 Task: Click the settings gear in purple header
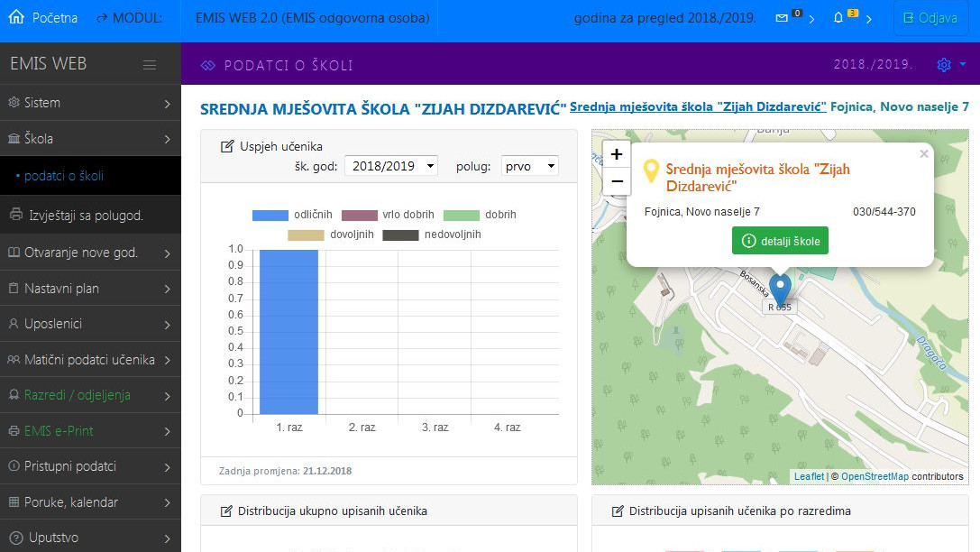[x=944, y=64]
